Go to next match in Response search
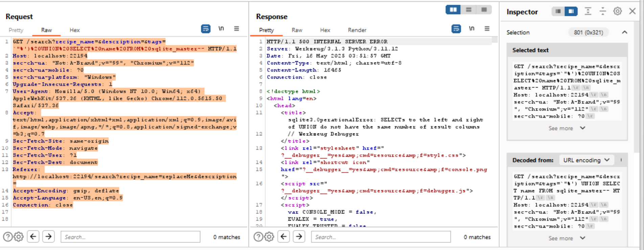This screenshot has height=250, width=644. tap(299, 236)
